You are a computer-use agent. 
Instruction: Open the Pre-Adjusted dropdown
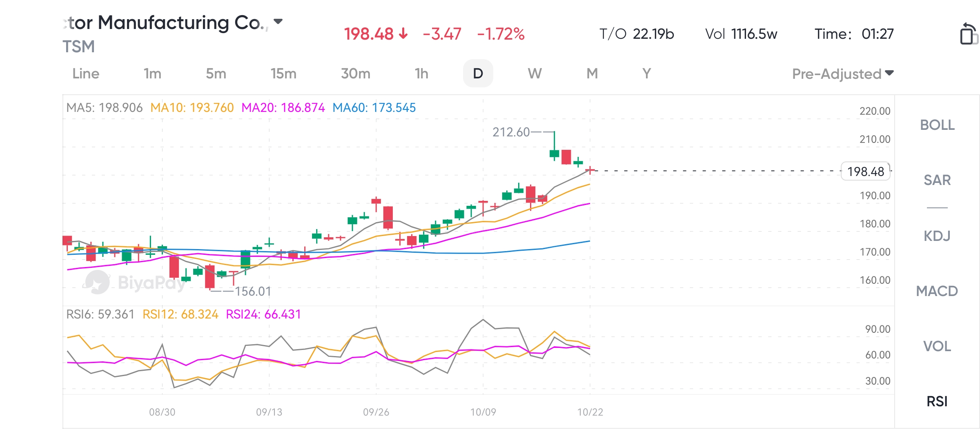point(843,74)
